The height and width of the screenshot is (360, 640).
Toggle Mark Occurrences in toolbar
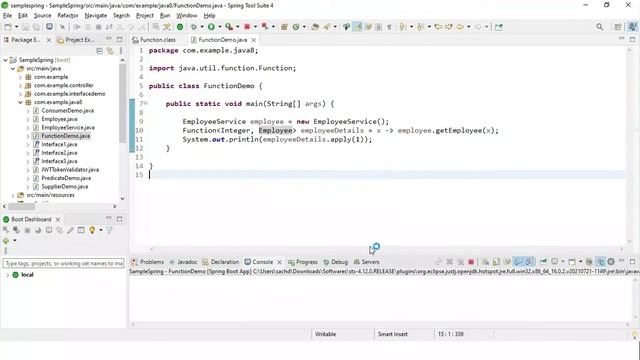(358, 27)
